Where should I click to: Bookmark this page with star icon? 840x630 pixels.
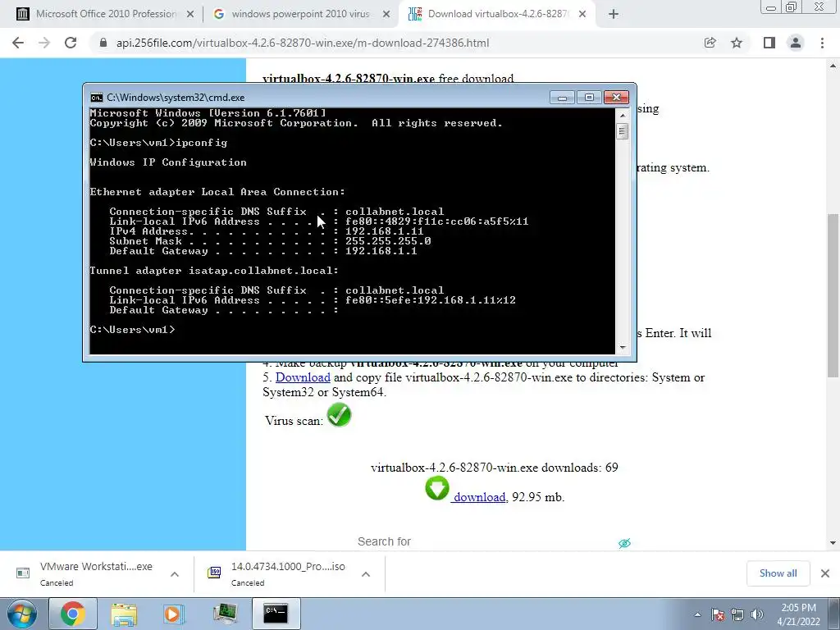(737, 43)
